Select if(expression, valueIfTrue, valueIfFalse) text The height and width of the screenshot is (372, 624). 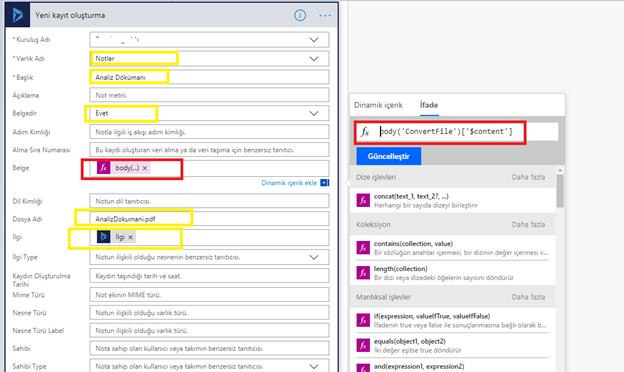coord(432,316)
